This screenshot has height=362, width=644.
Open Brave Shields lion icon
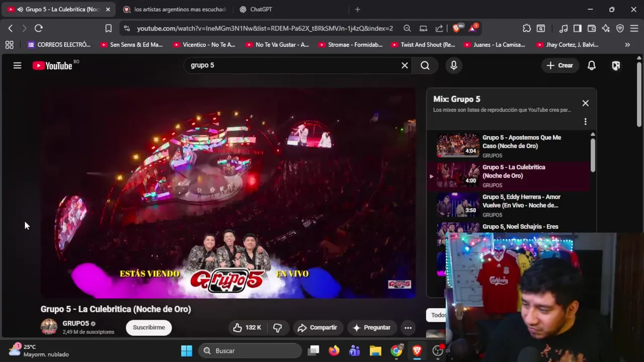click(456, 29)
